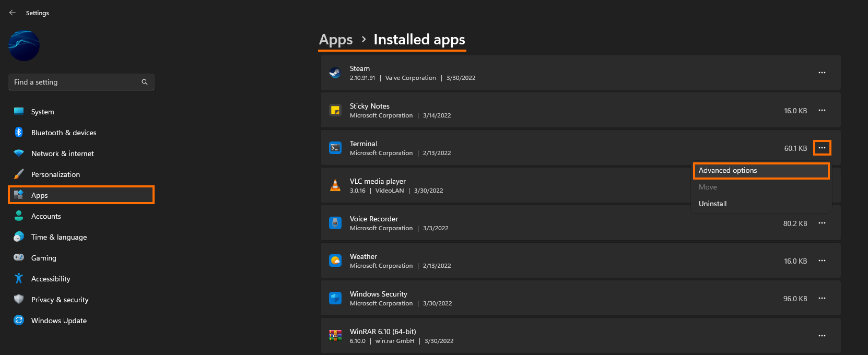
Task: Go to Accessibility label
Action: tap(51, 279)
